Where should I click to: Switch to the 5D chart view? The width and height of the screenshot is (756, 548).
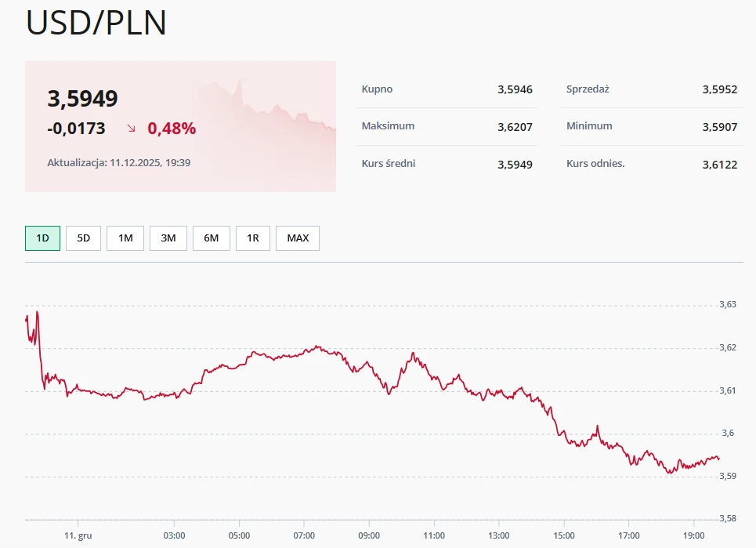[x=83, y=238]
